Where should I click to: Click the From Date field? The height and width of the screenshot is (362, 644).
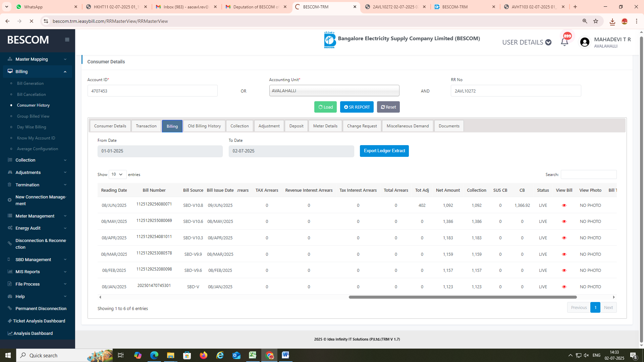160,151
